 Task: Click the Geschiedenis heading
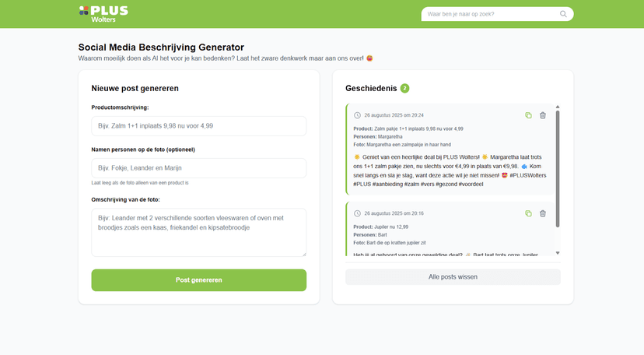click(x=371, y=88)
